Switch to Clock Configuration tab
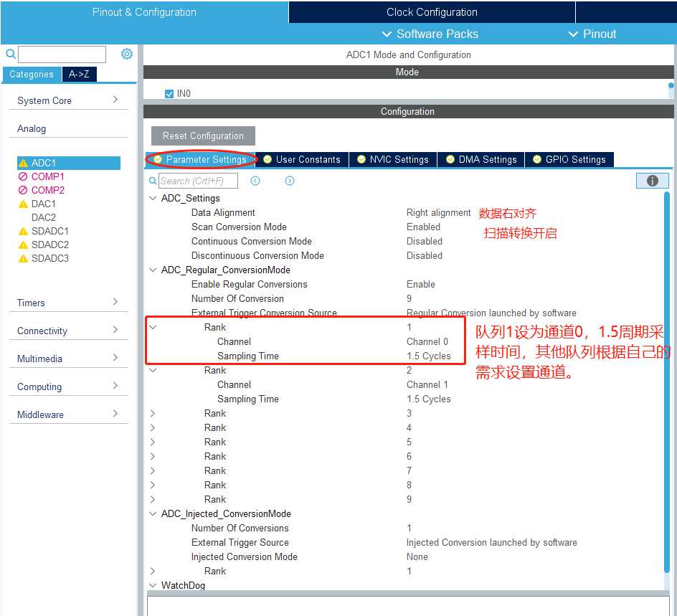Viewport: 677px width, 616px height. click(x=432, y=12)
